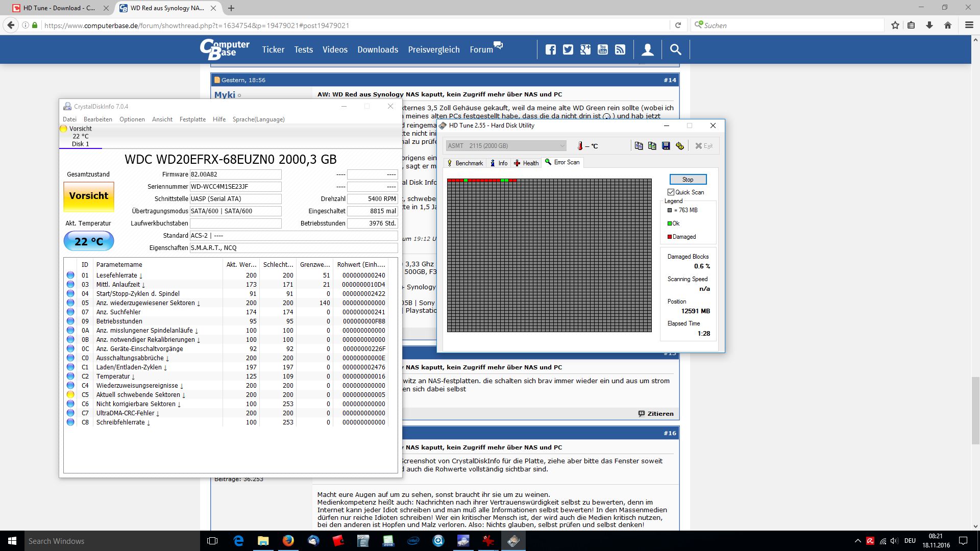This screenshot has height=551, width=980.
Task: Open the Sprache(Language) menu in CrystalDiskInfo
Action: (x=258, y=119)
